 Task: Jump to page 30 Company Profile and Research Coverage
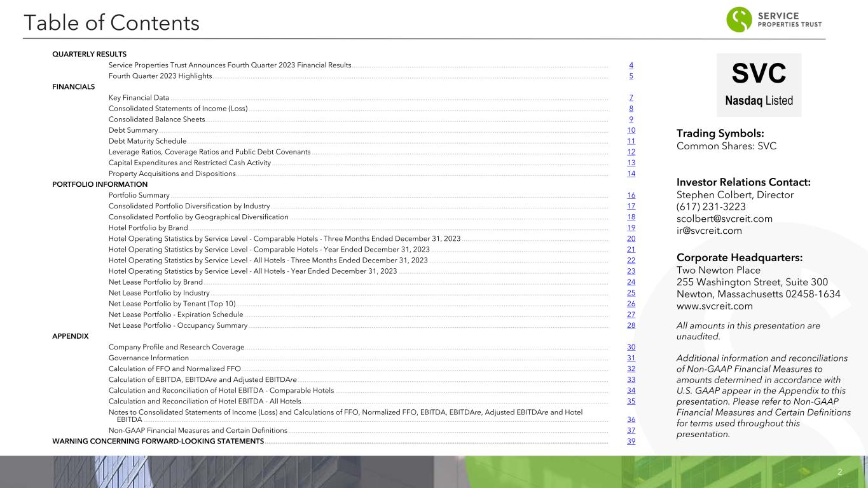point(630,347)
